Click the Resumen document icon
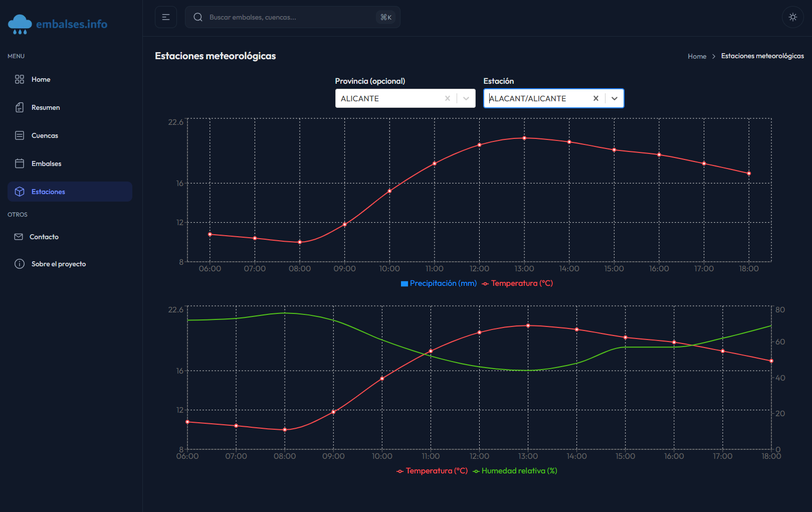Viewport: 812px width, 512px height. [20, 107]
